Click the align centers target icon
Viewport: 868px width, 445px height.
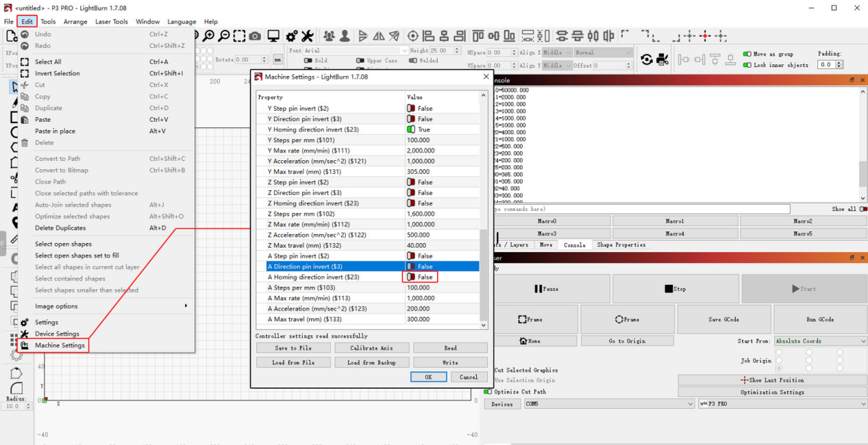pos(413,36)
